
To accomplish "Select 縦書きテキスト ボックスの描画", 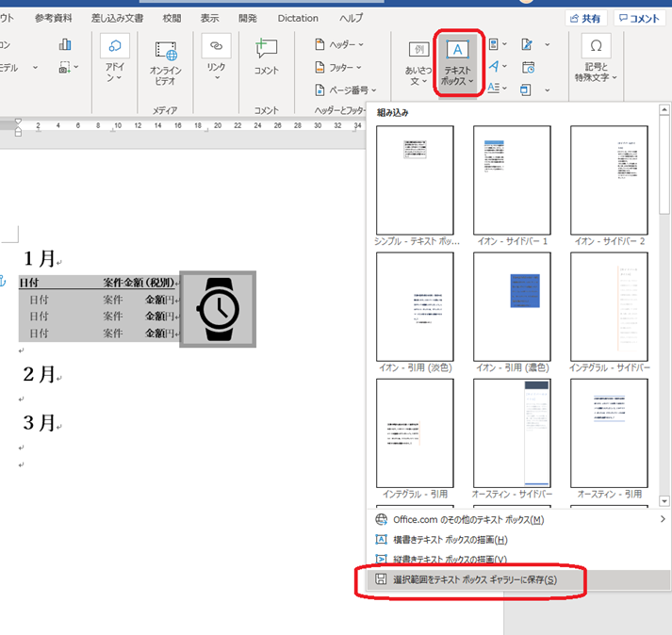I will coord(519,560).
